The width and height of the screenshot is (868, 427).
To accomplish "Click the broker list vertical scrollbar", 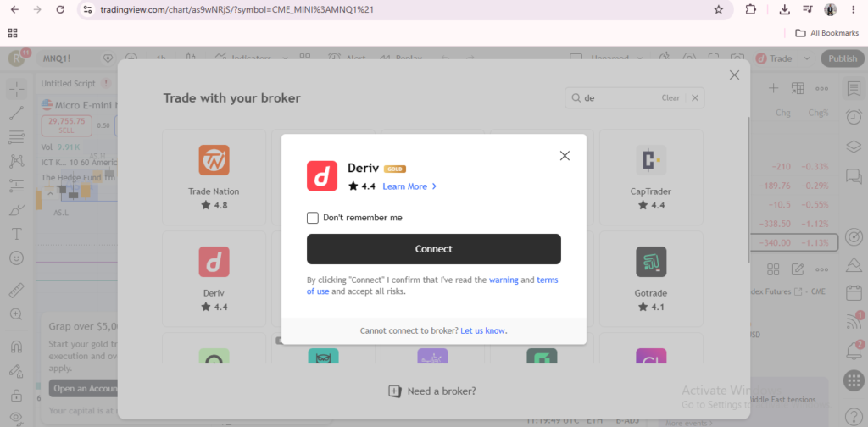I will (748, 190).
